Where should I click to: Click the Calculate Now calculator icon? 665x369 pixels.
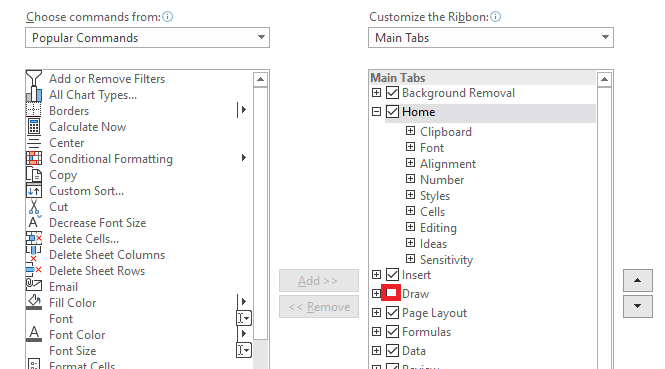click(34, 126)
